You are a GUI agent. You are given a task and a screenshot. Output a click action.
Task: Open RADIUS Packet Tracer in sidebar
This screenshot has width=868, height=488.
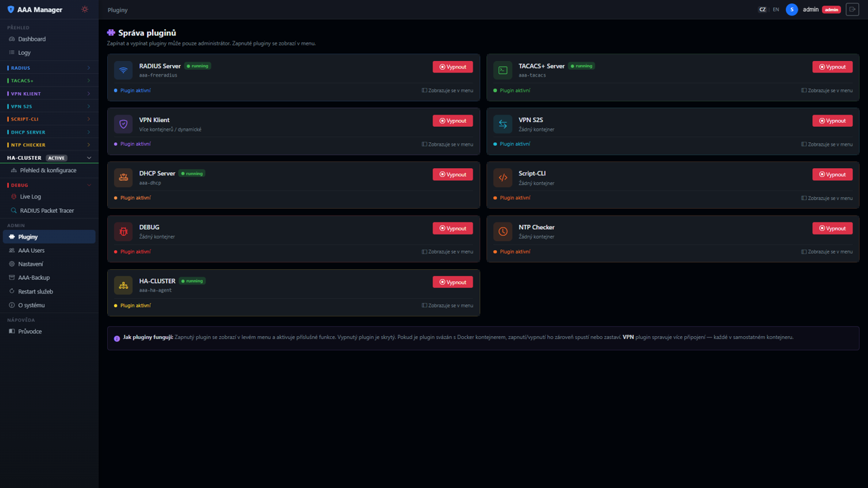[46, 211]
